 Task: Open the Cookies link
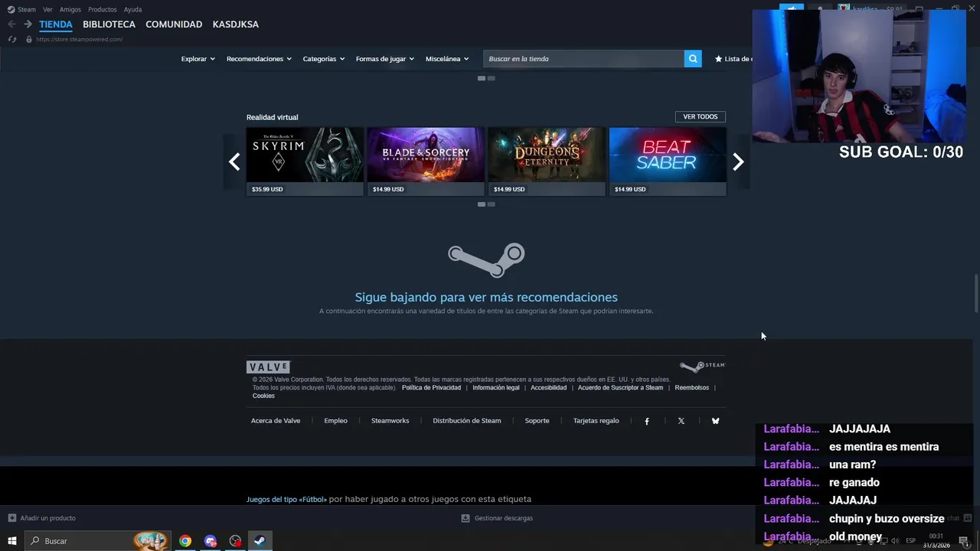pyautogui.click(x=263, y=396)
